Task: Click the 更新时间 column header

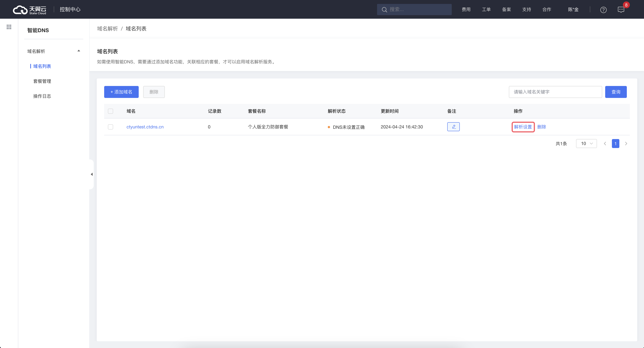Action: click(x=390, y=111)
